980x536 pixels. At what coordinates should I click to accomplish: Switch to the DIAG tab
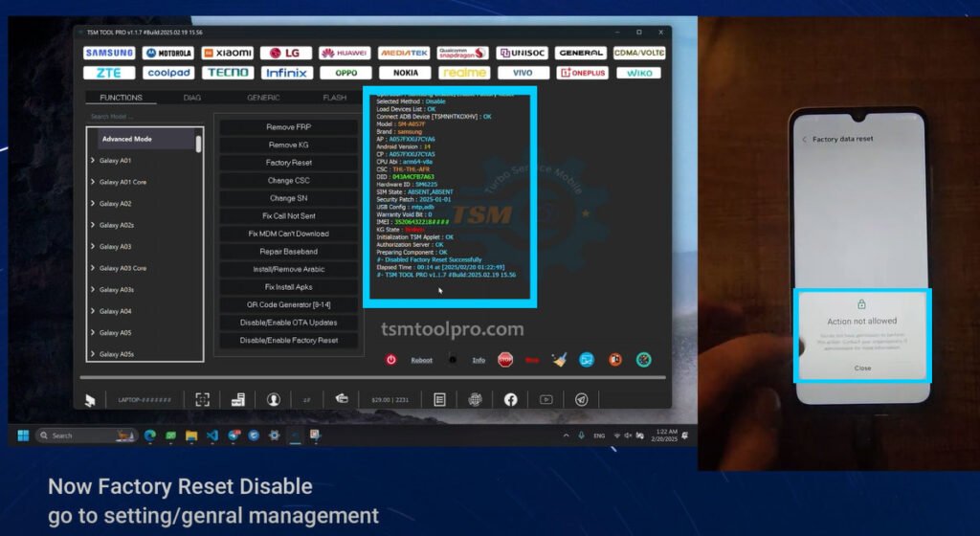191,98
